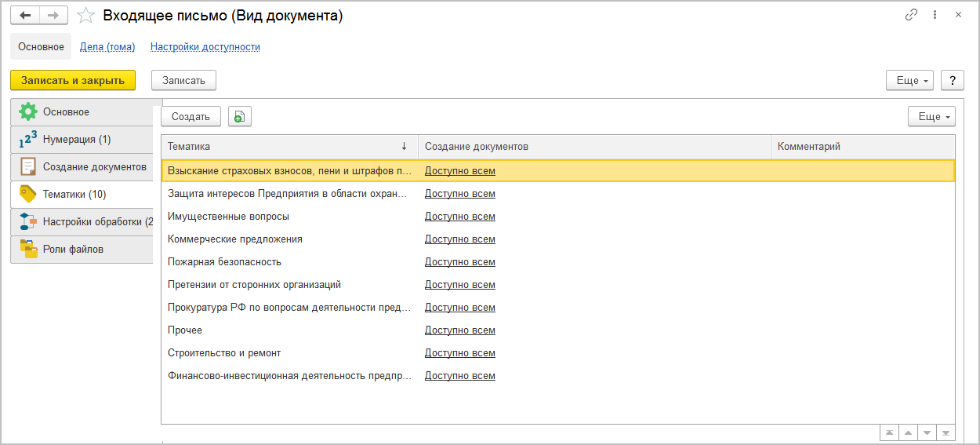Open help with the question mark button
Image resolution: width=980 pixels, height=445 pixels.
(952, 80)
